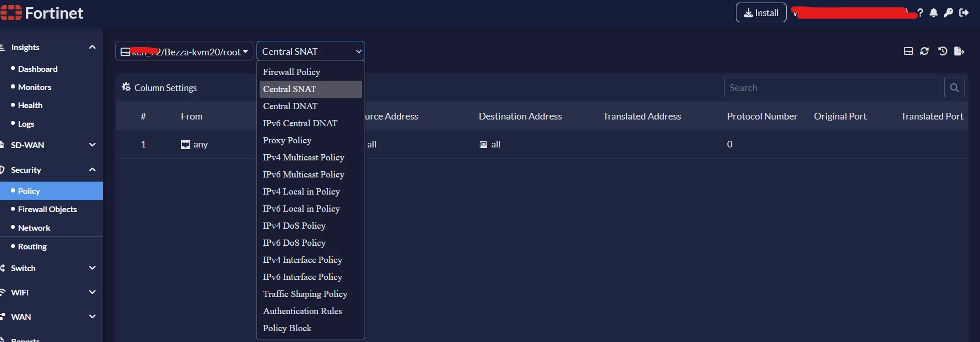Click row number 1 cell
Image resolution: width=980 pixels, height=342 pixels.
pyautogui.click(x=143, y=144)
